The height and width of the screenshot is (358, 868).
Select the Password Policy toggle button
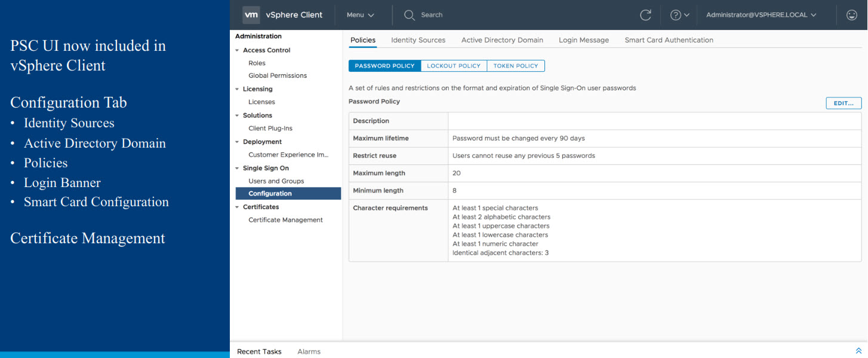coord(384,66)
